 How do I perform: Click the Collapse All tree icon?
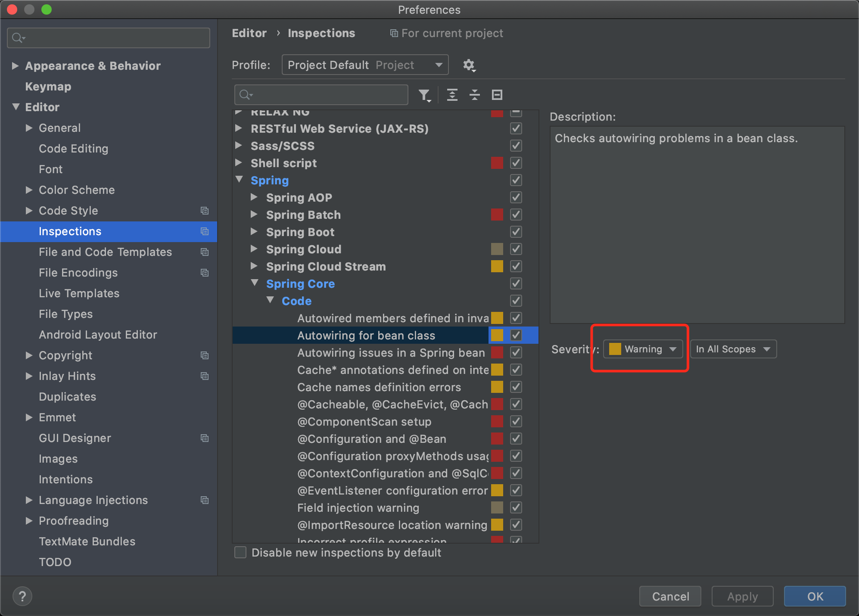click(x=474, y=95)
